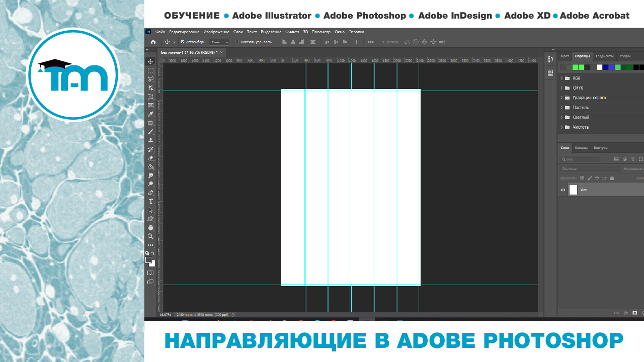644x362 pixels.
Task: Select the Zoom tool
Action: pyautogui.click(x=150, y=236)
